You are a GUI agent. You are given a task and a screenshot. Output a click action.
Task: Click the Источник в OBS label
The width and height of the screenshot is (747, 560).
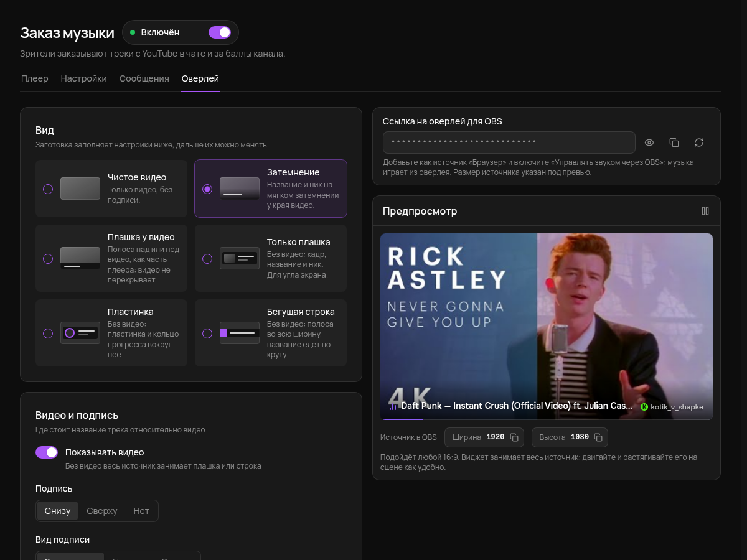coord(409,437)
